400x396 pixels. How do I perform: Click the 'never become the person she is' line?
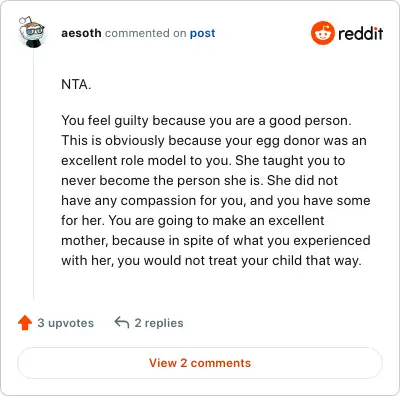(x=199, y=180)
